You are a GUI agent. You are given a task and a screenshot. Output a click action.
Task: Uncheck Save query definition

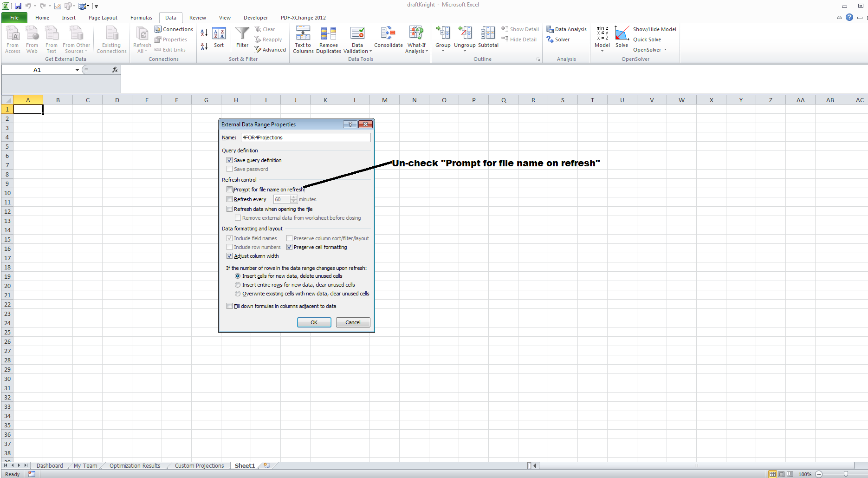[229, 160]
